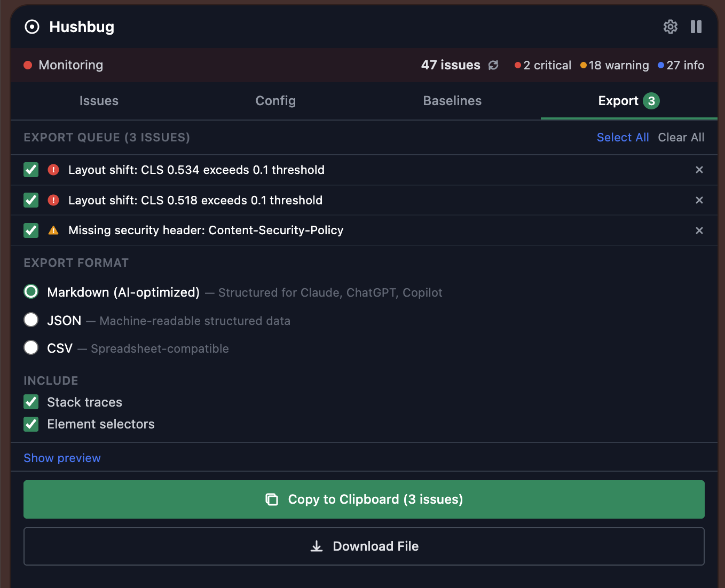Choose CSV spreadsheet-compatible format
This screenshot has height=588, width=725.
pyautogui.click(x=31, y=347)
